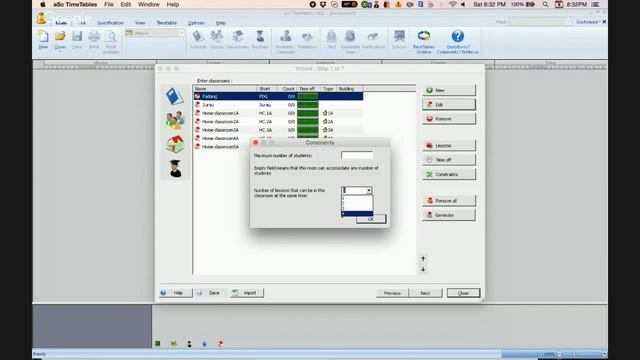Screen dimensions: 640x360
Task: Open Print preview from toolbar
Action: tap(111, 41)
